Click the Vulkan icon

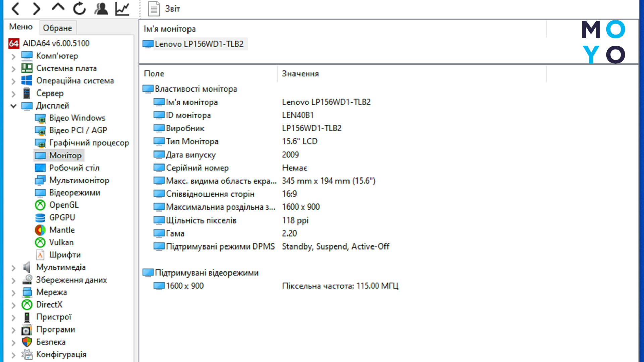[x=40, y=242]
